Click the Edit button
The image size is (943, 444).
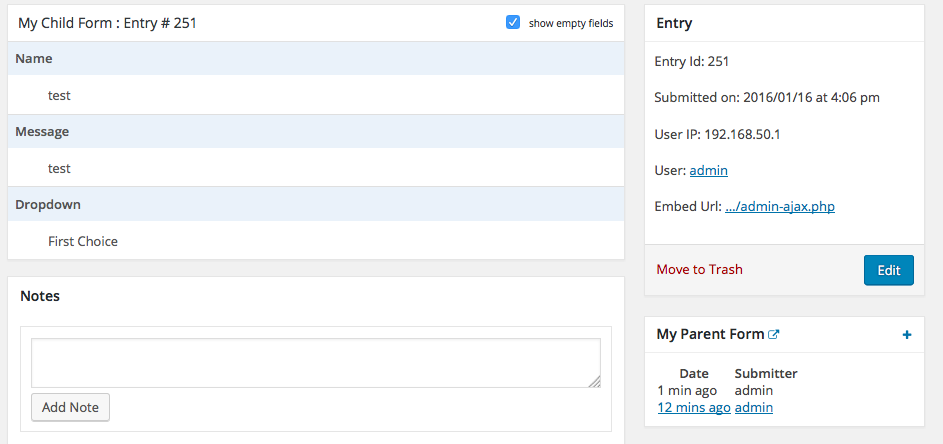(889, 270)
